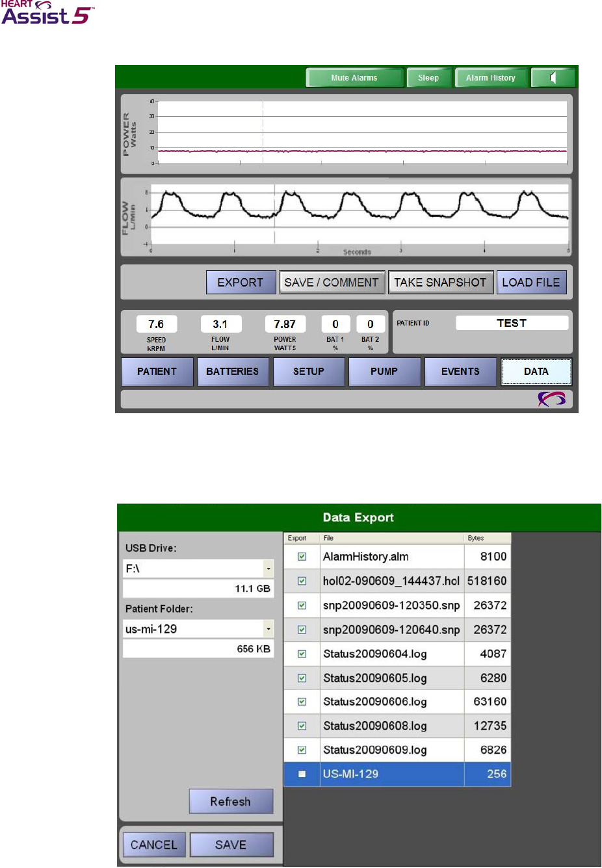Click the POWER value 7.87
602x868 pixels.
tap(285, 324)
